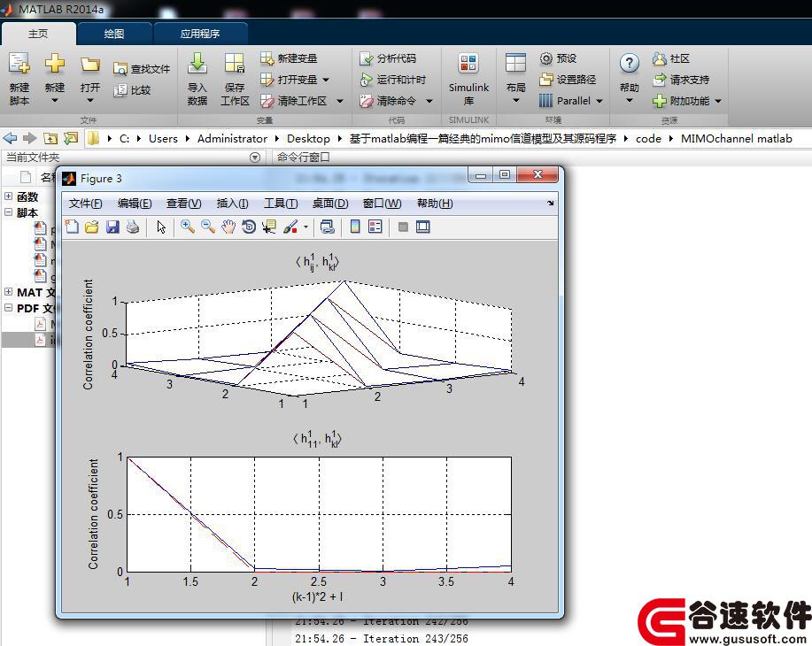Expand the Parallel dropdown arrow

(599, 101)
